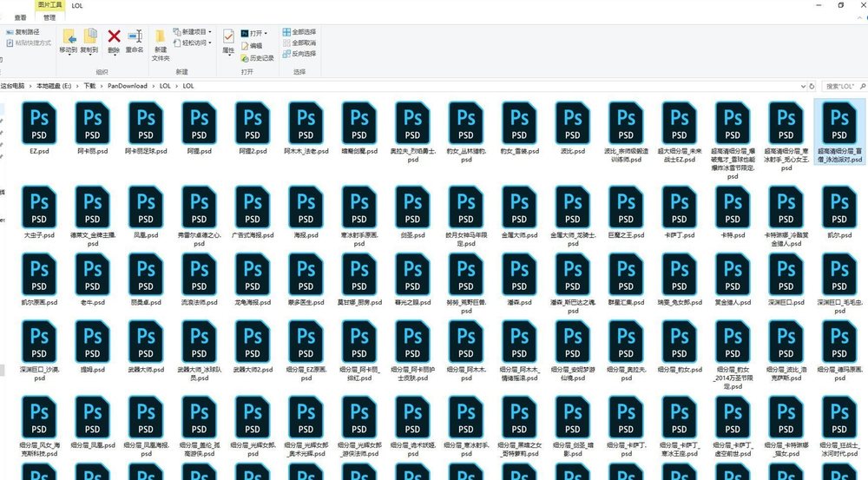Go to the first LOL breadcrumb folder

[165, 87]
